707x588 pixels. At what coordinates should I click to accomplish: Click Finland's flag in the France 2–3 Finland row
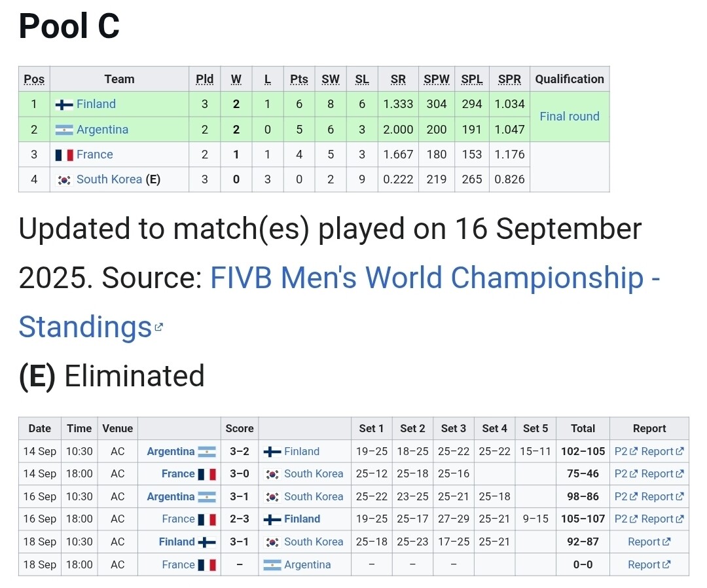[272, 519]
